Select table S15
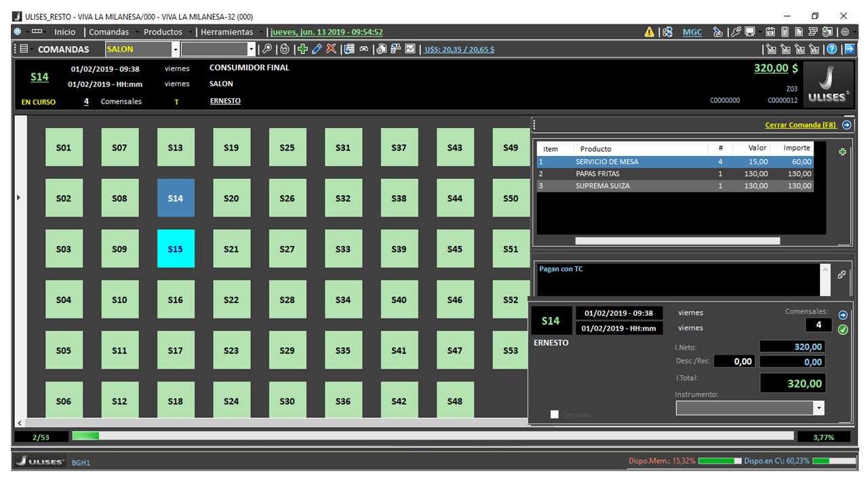This screenshot has height=488, width=868. [x=176, y=249]
